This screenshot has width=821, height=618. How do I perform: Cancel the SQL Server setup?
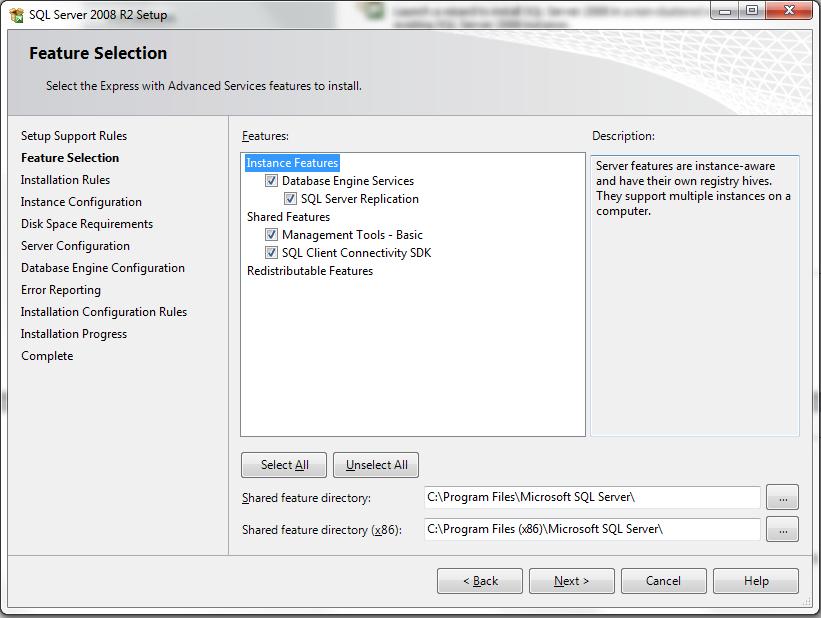coord(663,581)
